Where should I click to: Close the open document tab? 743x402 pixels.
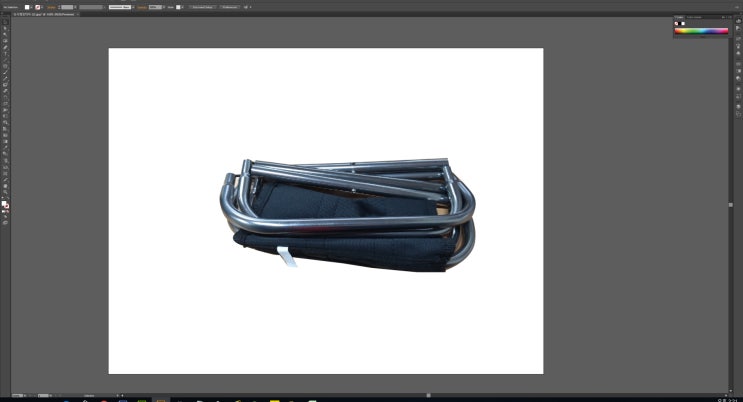coord(78,14)
